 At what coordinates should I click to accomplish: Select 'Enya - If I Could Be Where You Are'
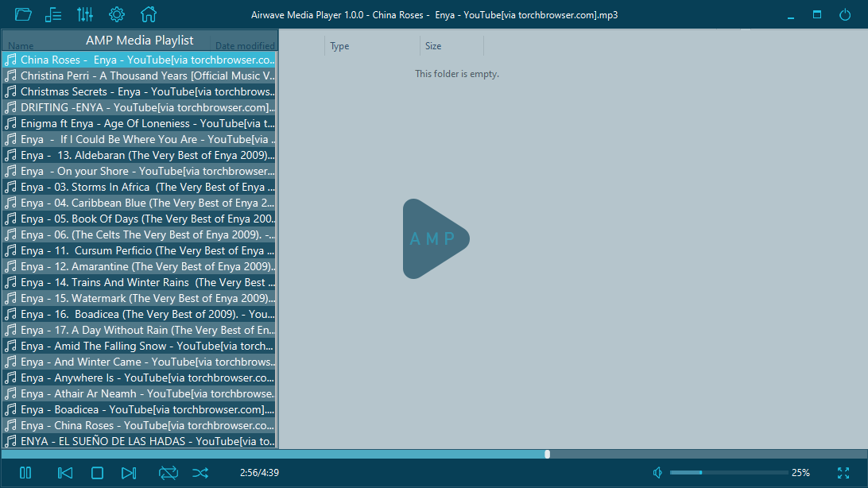point(140,139)
